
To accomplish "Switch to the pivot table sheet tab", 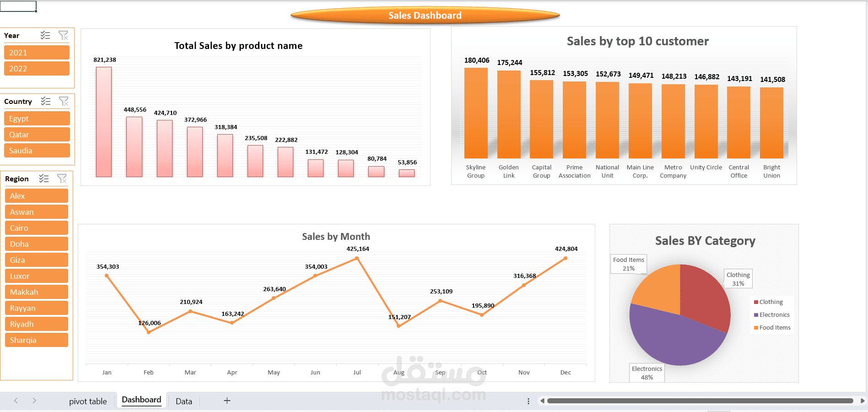I will 88,401.
